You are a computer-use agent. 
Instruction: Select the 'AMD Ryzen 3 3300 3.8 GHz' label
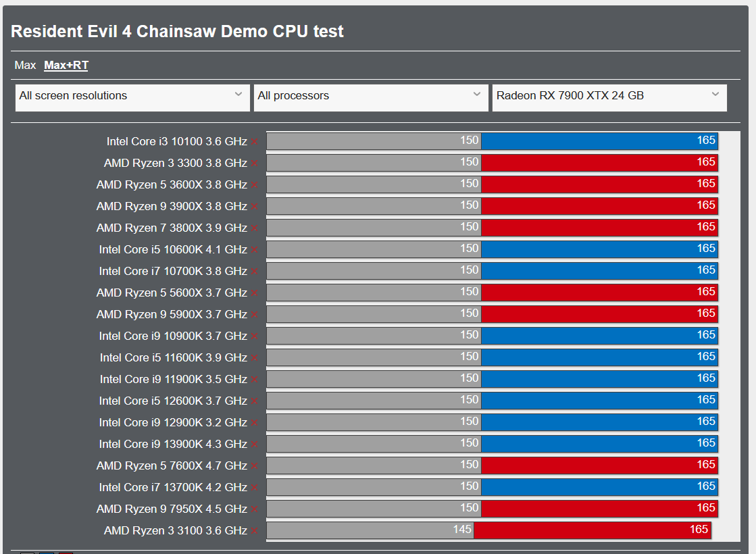click(176, 163)
